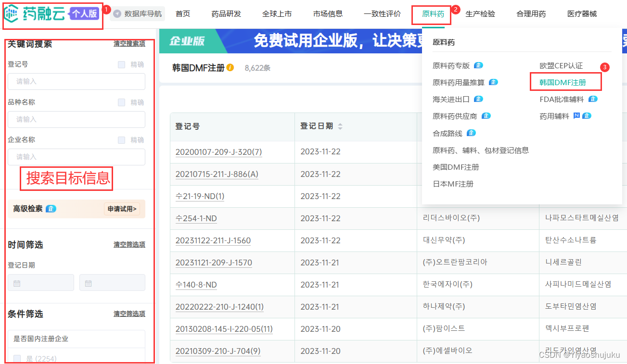
Task: Open the 全球上市 menu
Action: click(277, 14)
